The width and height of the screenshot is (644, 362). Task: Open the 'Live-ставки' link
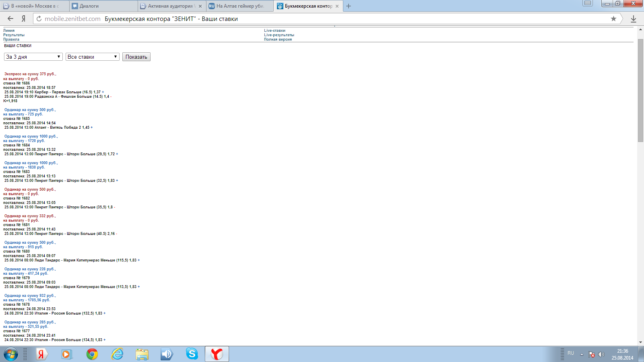[x=275, y=31]
